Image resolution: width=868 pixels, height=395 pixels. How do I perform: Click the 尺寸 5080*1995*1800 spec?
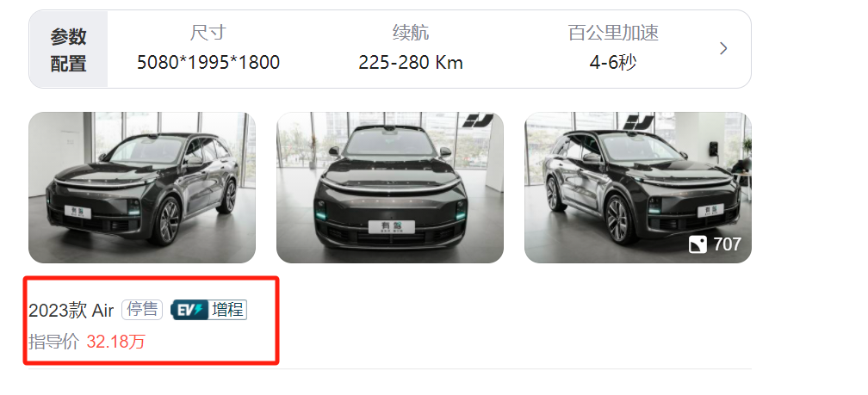point(208,48)
